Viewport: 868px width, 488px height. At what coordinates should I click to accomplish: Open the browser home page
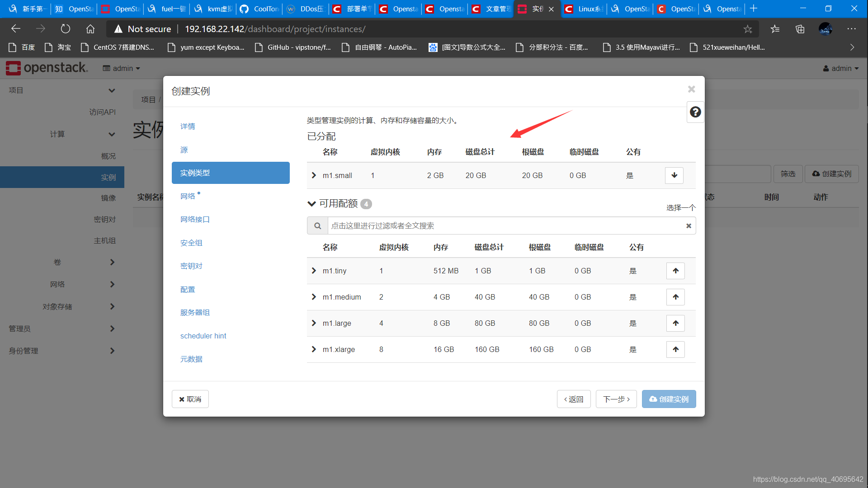point(90,29)
